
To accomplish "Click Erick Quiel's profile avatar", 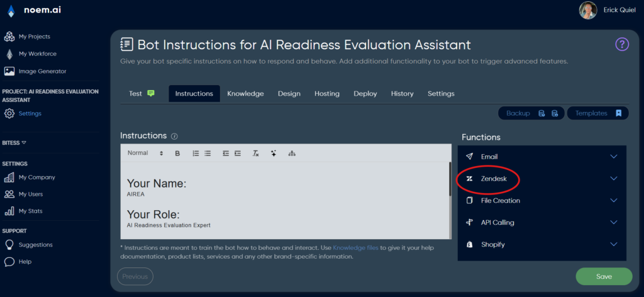I will click(588, 10).
